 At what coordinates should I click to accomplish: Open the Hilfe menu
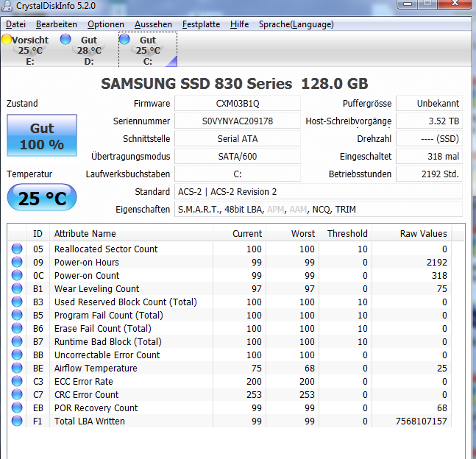pos(240,24)
